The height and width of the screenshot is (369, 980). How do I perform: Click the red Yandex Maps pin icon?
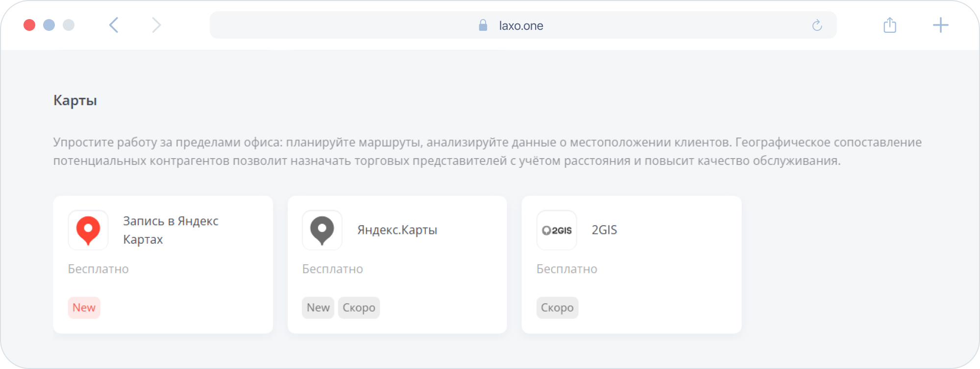coord(88,230)
